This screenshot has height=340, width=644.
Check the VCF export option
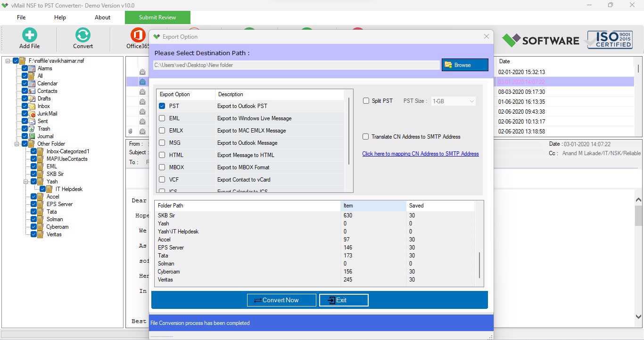coord(162,180)
